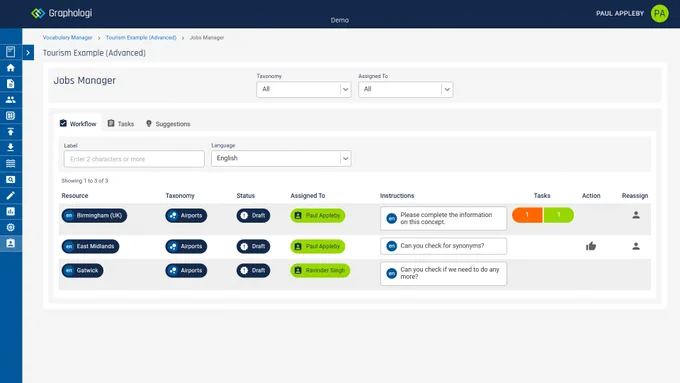Image resolution: width=680 pixels, height=383 pixels.
Task: Click the download arrow sidebar icon
Action: [x=10, y=147]
